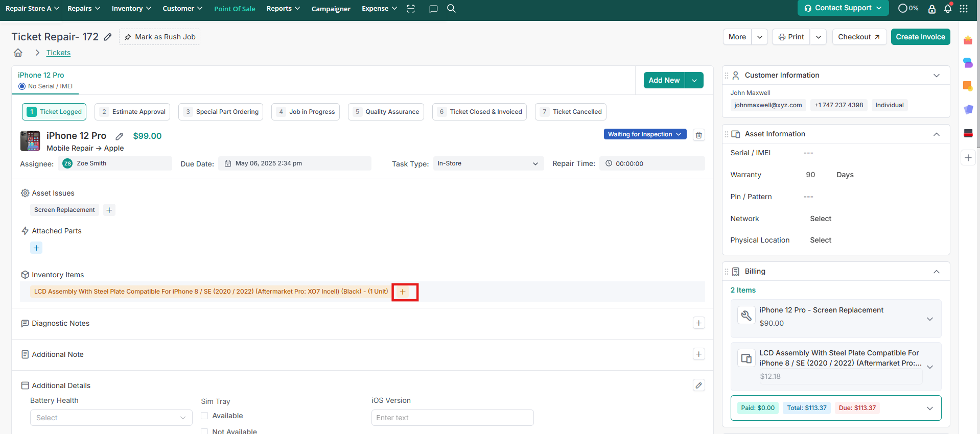The image size is (980, 434).
Task: Click the lock icon in top bar
Action: (x=932, y=9)
